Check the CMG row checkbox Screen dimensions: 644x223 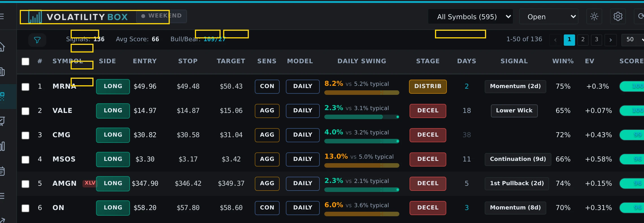25,135
